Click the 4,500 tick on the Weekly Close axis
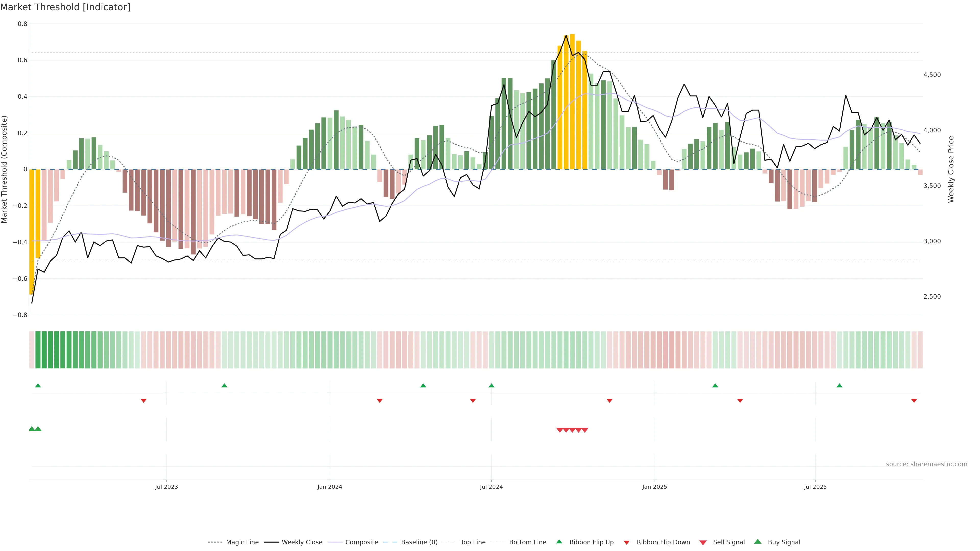Viewport: 980px width, 551px height. (x=932, y=75)
